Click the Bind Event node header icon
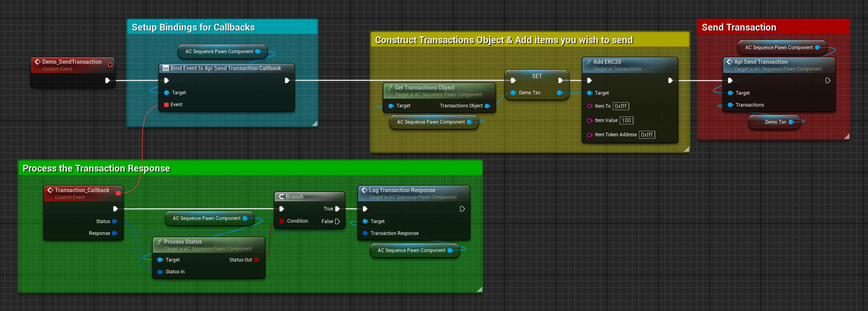The image size is (868, 311). click(x=166, y=68)
